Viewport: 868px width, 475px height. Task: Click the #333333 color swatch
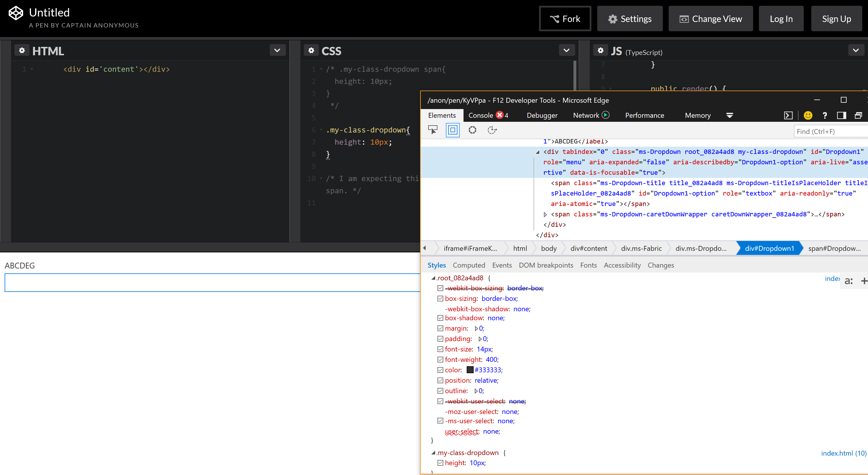click(x=470, y=369)
